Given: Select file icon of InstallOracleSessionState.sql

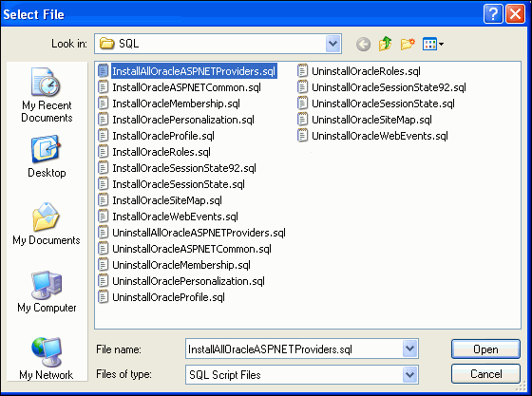Looking at the screenshot, I should tap(103, 184).
